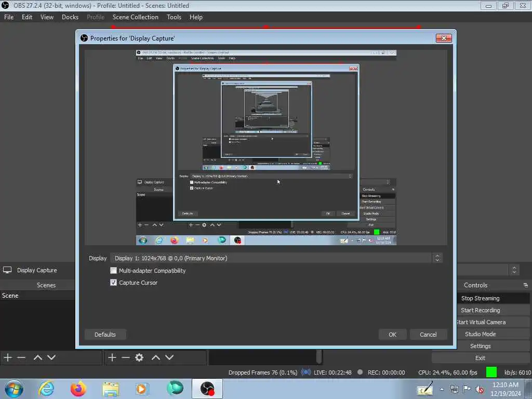Show hidden tray icons arrow
532x399 pixels.
tap(442, 389)
